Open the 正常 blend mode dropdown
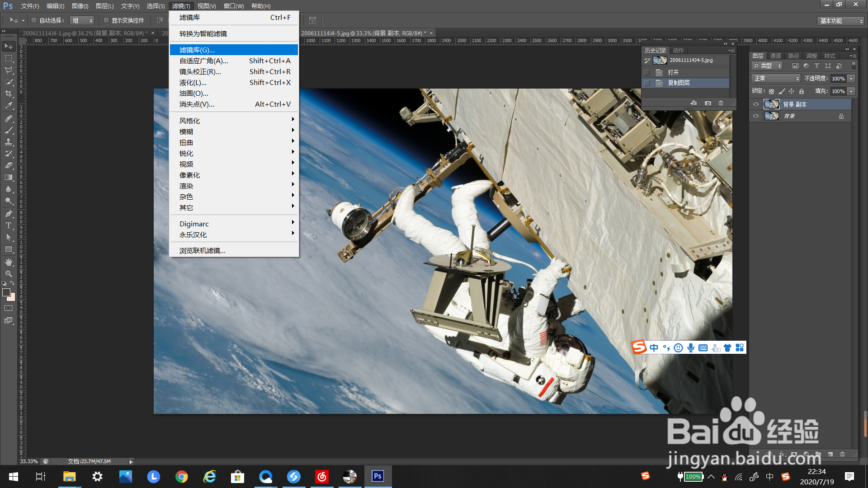This screenshot has width=868, height=488. (776, 79)
